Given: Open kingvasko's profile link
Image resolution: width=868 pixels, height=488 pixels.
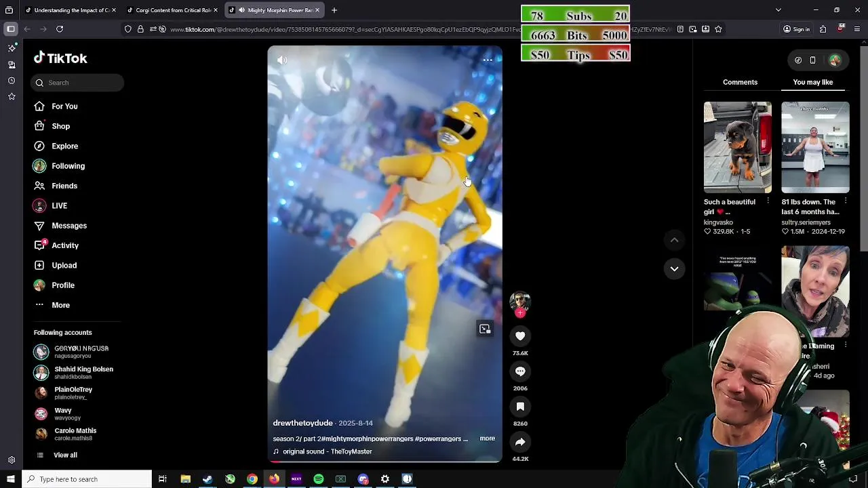Looking at the screenshot, I should click(718, 222).
